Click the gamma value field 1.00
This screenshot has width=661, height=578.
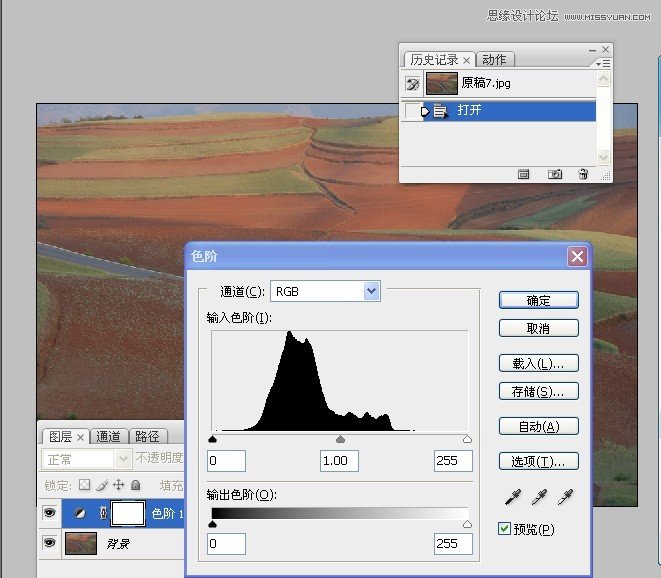[x=339, y=461]
